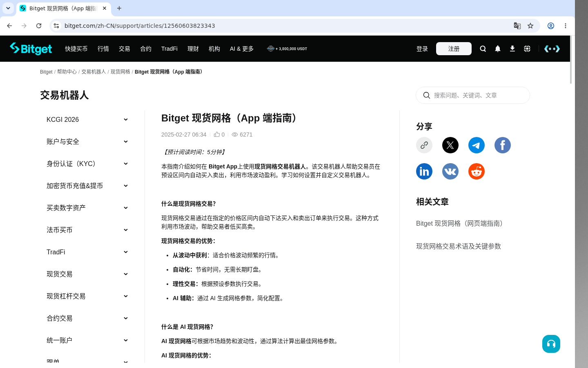Go to 现货网格 breadcrumb
This screenshot has width=588, height=368.
coord(120,72)
